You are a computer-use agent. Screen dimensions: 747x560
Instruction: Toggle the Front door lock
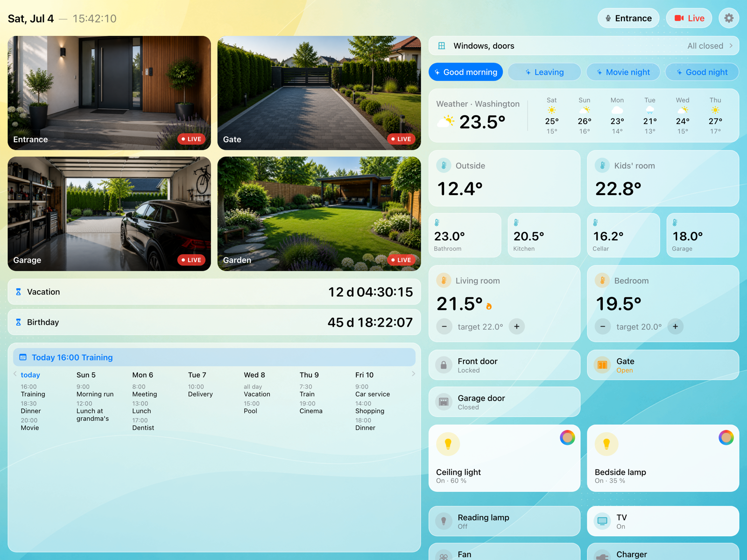pyautogui.click(x=504, y=365)
